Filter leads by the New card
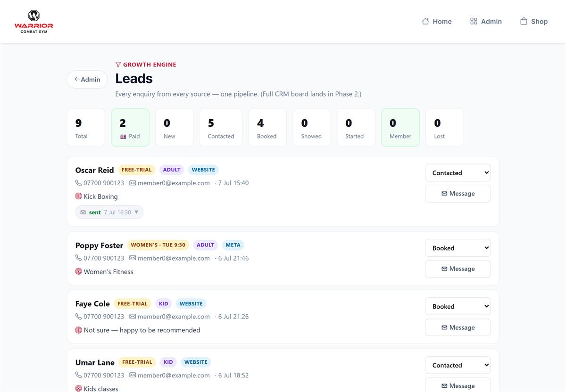This screenshot has height=392, width=566. coord(175,128)
